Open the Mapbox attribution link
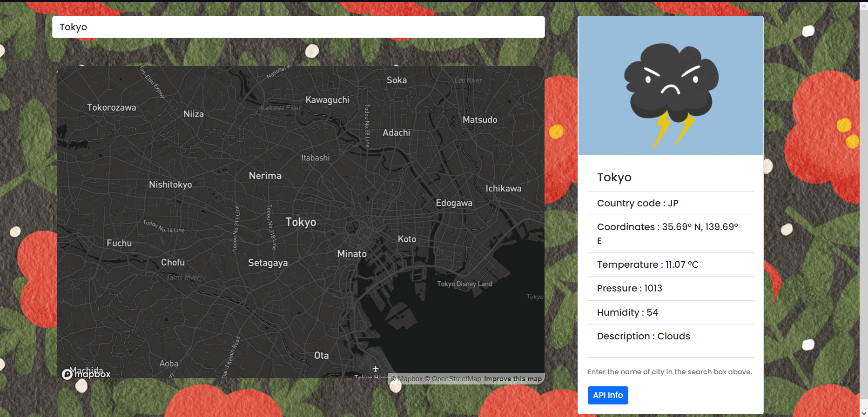 pos(406,379)
